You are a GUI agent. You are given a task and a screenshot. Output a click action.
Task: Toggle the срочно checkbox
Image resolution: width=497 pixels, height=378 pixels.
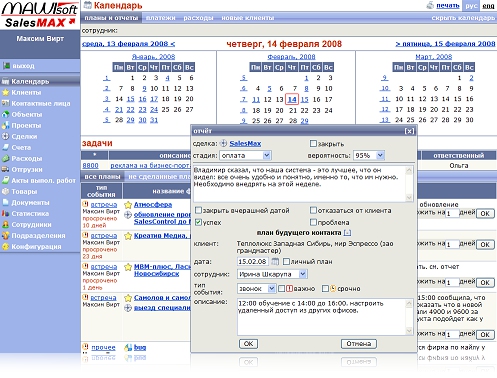[x=325, y=288]
